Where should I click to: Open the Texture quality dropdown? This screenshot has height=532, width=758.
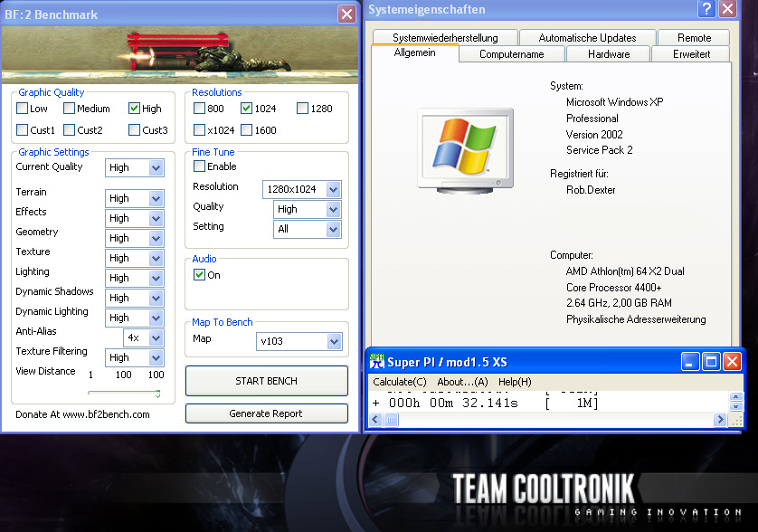[x=156, y=258]
